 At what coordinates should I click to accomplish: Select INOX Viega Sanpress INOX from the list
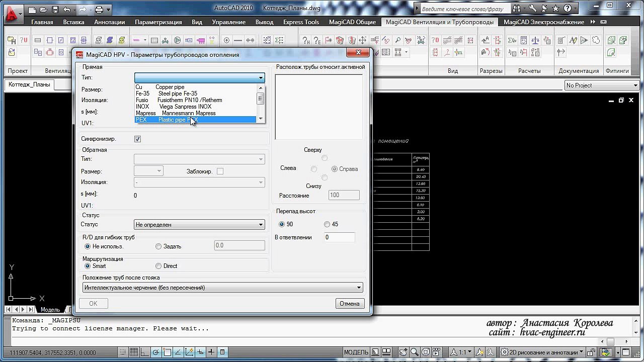pos(196,107)
